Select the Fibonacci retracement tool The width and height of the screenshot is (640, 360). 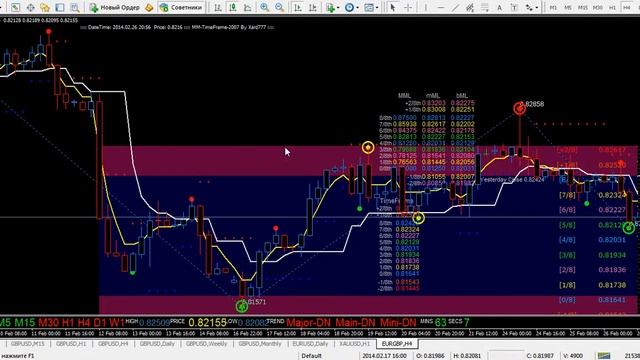tap(484, 7)
